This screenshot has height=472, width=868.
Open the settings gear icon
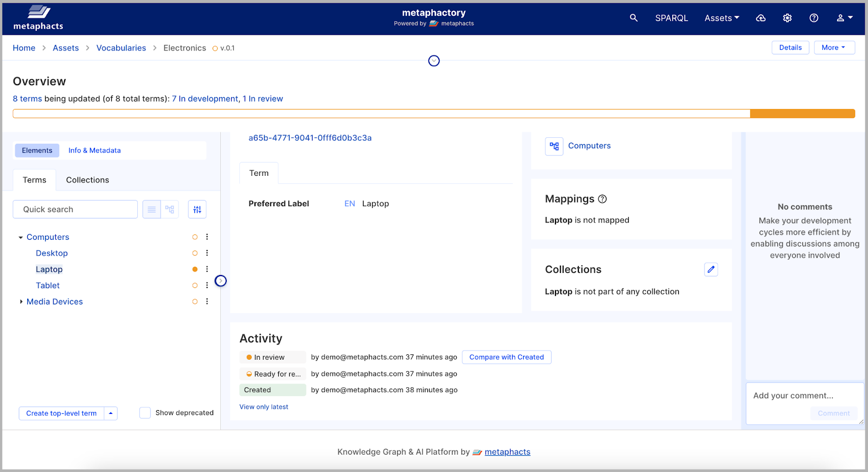787,18
